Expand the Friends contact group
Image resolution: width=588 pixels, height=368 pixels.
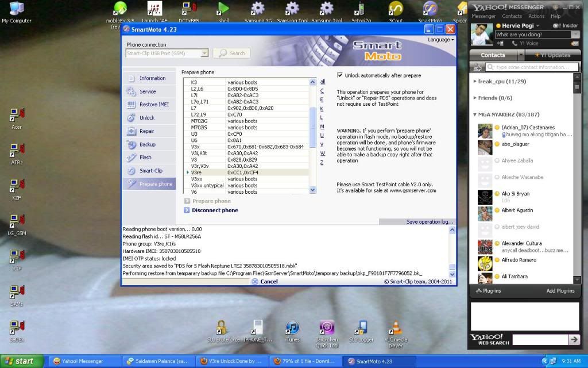(x=475, y=98)
